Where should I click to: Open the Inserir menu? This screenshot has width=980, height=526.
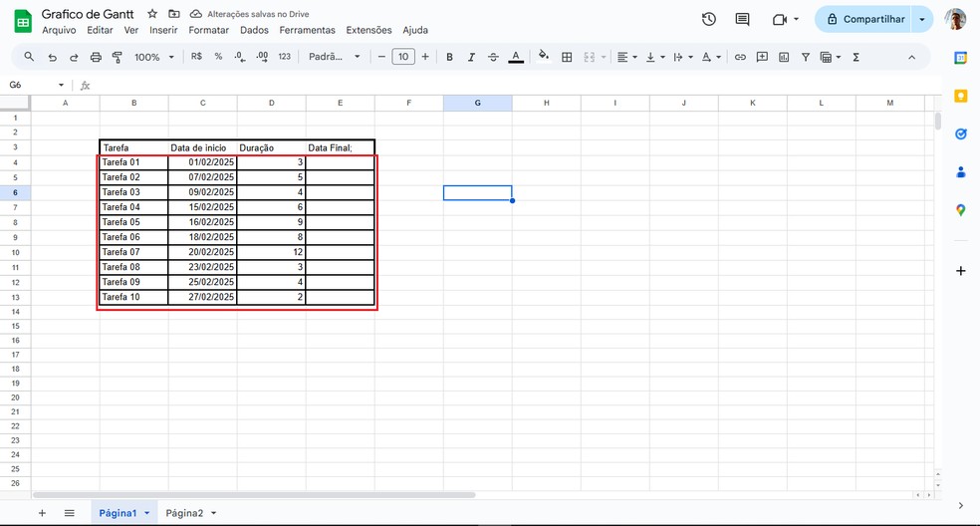(163, 30)
